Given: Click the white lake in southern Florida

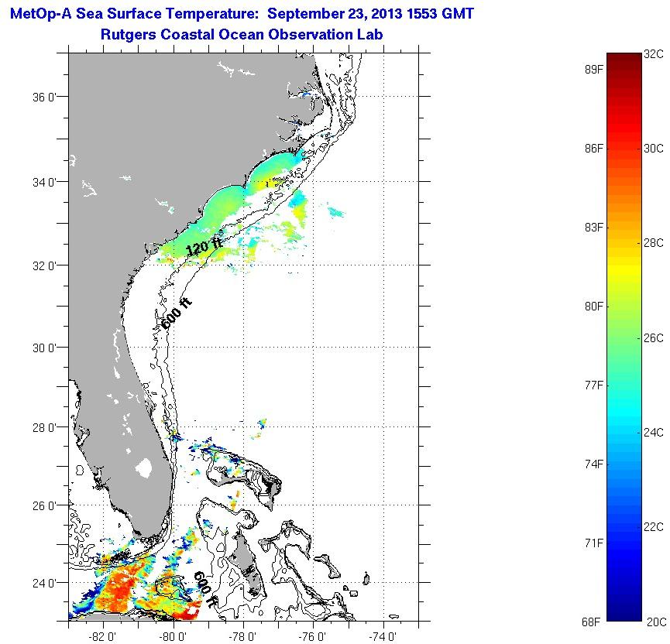Looking at the screenshot, I should (x=144, y=468).
